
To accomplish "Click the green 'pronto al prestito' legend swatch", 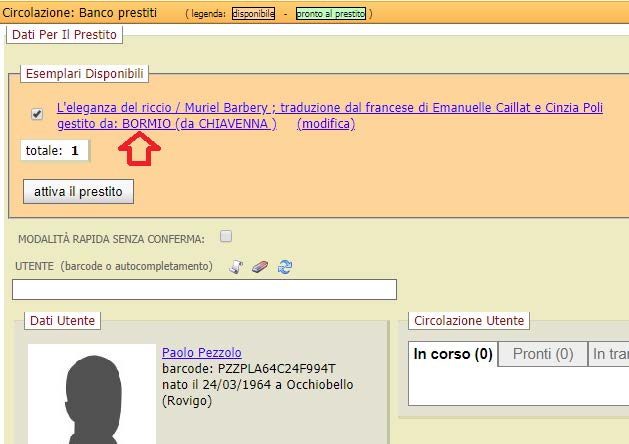I will click(330, 14).
